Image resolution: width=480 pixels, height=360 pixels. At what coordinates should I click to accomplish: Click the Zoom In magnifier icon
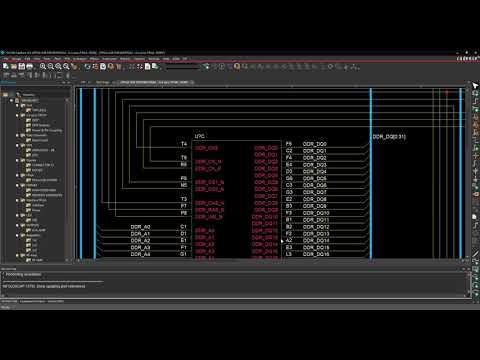tap(43, 67)
